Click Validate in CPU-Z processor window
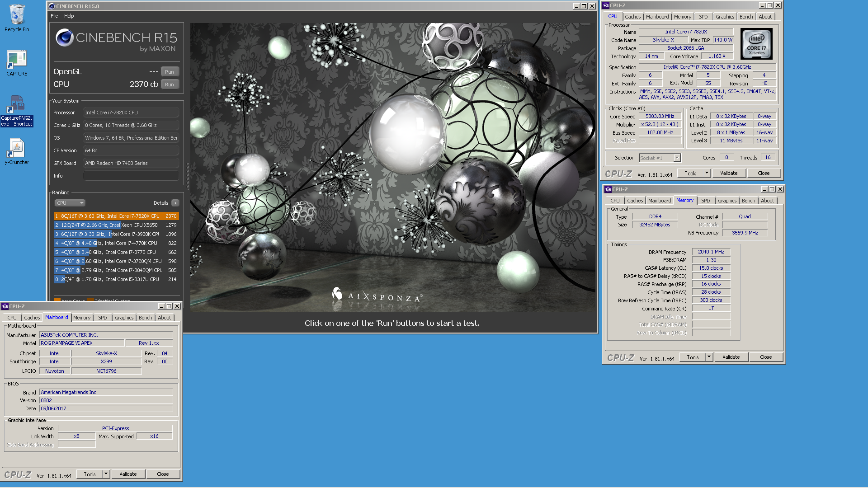The image size is (868, 488). [x=729, y=173]
